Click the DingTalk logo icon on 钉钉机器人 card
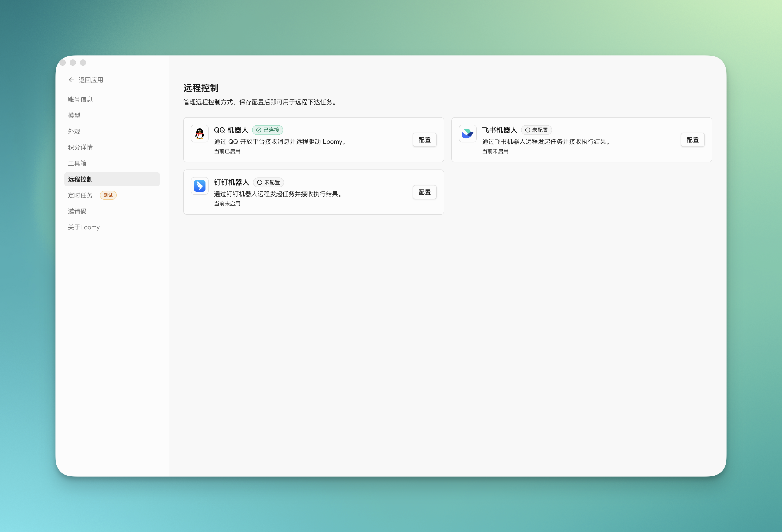782x532 pixels. click(199, 186)
